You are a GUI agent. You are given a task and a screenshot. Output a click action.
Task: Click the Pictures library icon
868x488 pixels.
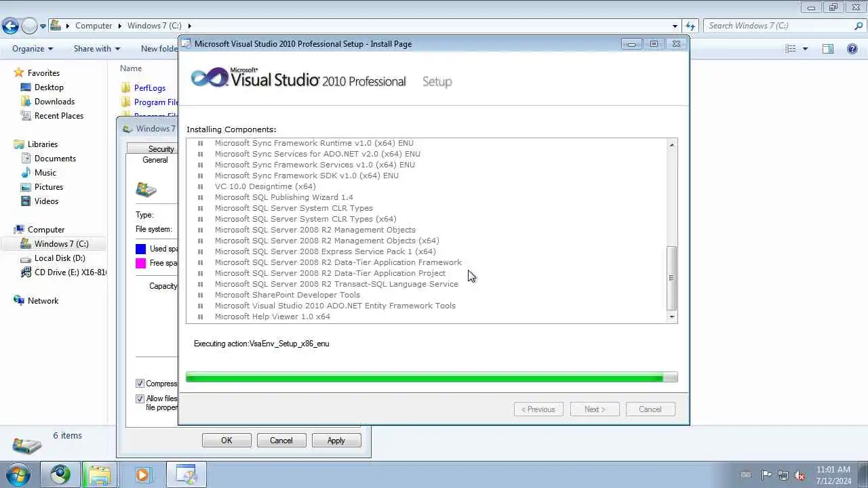26,187
